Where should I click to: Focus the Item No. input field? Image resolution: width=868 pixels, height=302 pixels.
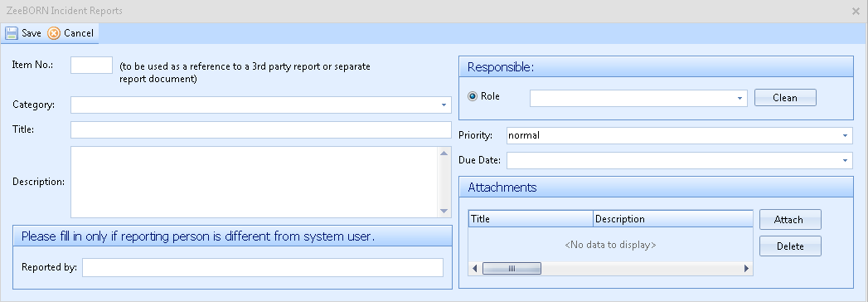point(92,65)
